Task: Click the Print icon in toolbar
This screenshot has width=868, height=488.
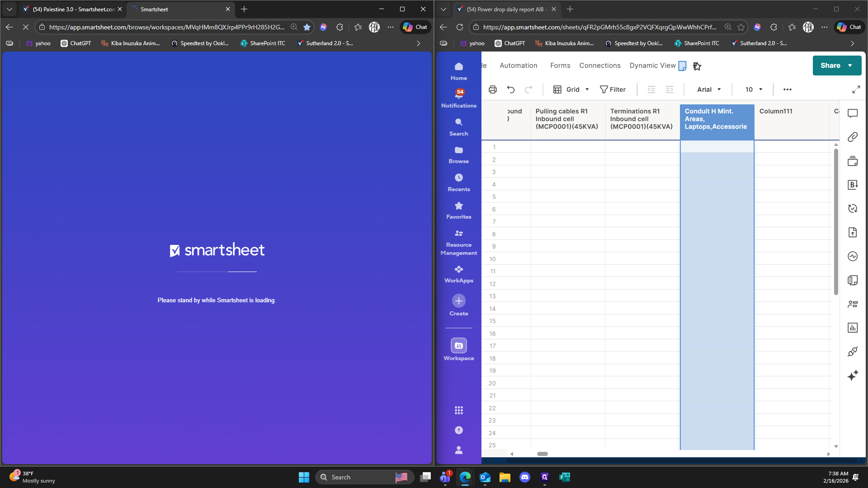Action: (493, 89)
